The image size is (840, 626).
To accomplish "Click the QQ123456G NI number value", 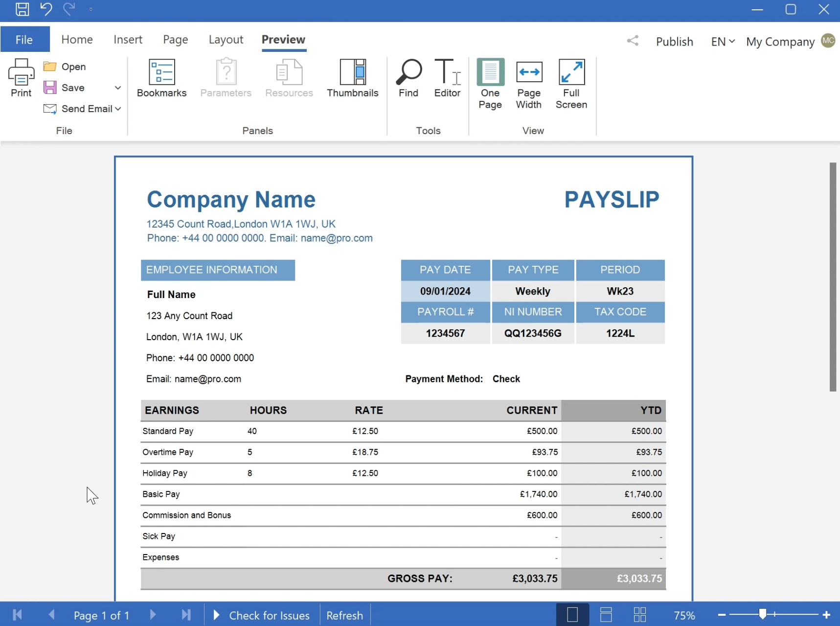I will click(x=533, y=333).
